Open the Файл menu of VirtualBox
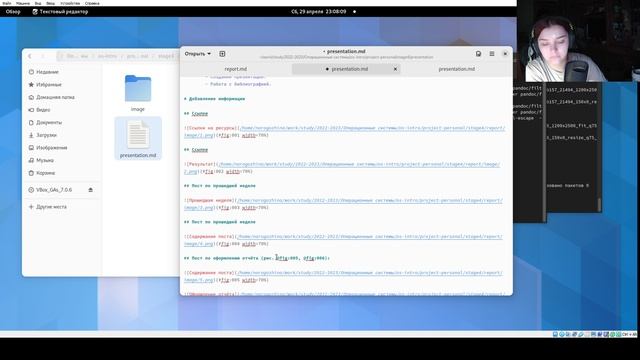 [x=7, y=3]
